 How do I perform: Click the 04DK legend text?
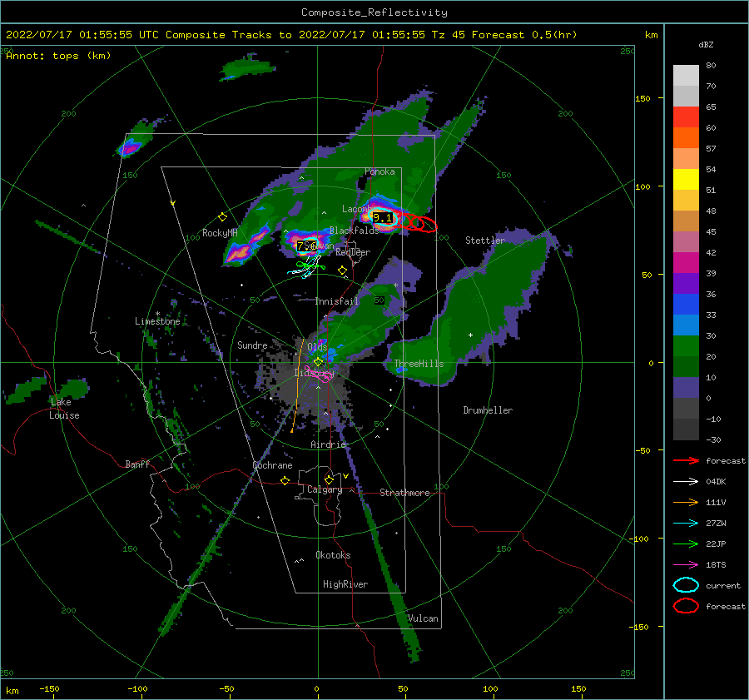point(716,482)
